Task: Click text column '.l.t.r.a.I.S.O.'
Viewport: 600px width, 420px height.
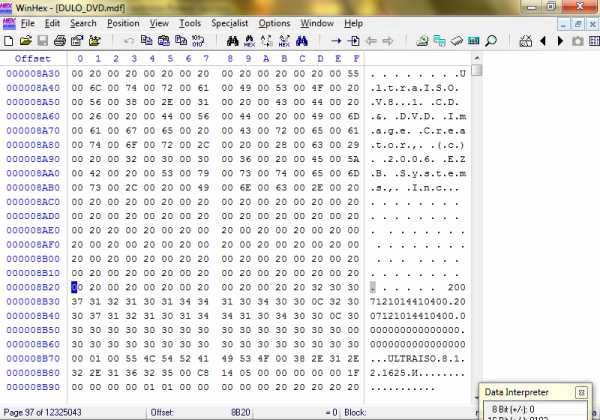Action: [414, 88]
